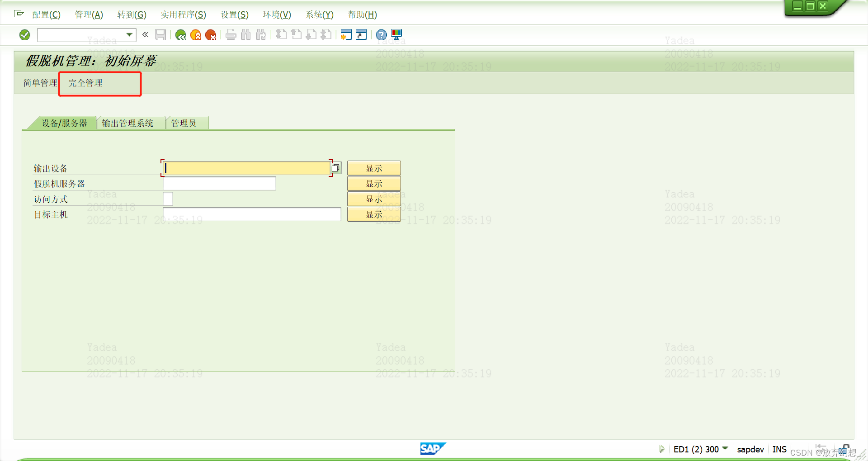This screenshot has height=461, width=868.
Task: Click inside the transaction command field
Action: tap(81, 35)
